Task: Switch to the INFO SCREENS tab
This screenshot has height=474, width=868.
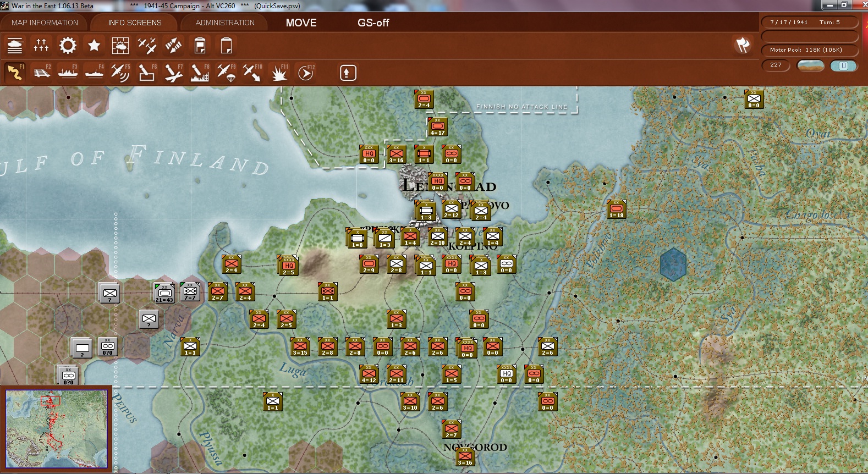Action: click(135, 23)
